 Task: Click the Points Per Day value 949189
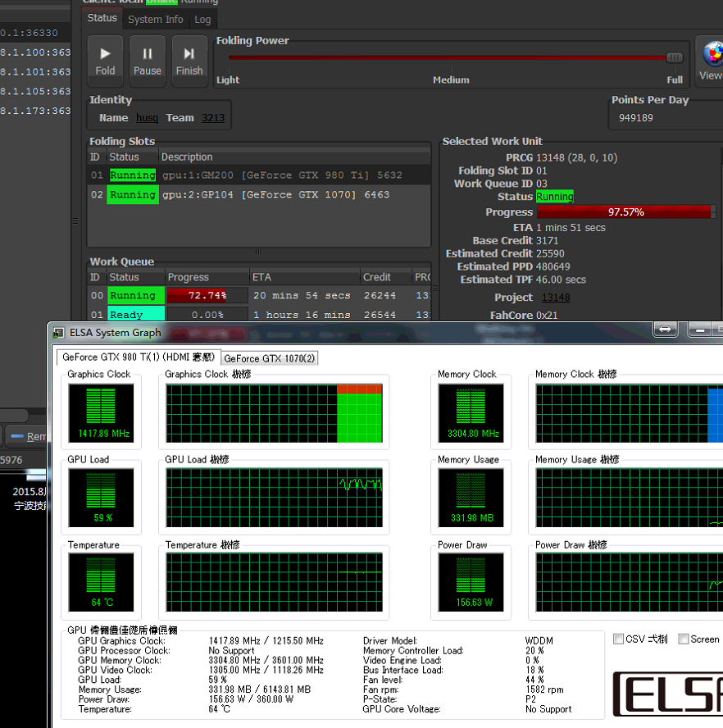pyautogui.click(x=636, y=118)
